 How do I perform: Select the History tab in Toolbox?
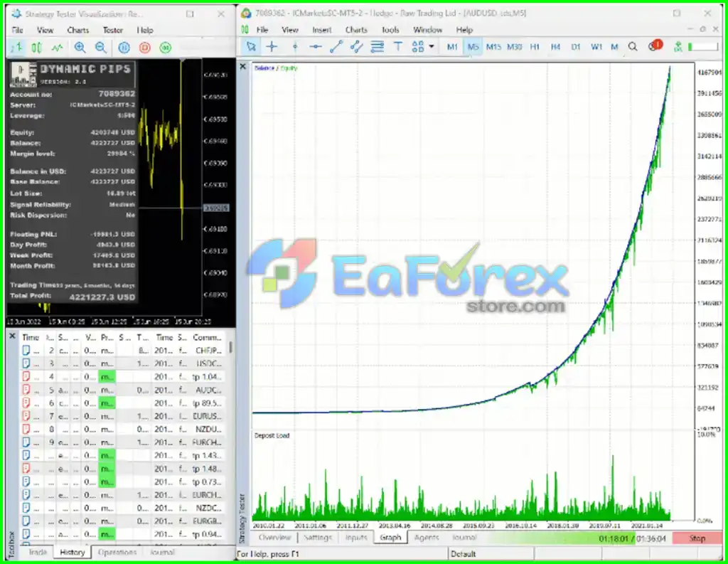72,552
